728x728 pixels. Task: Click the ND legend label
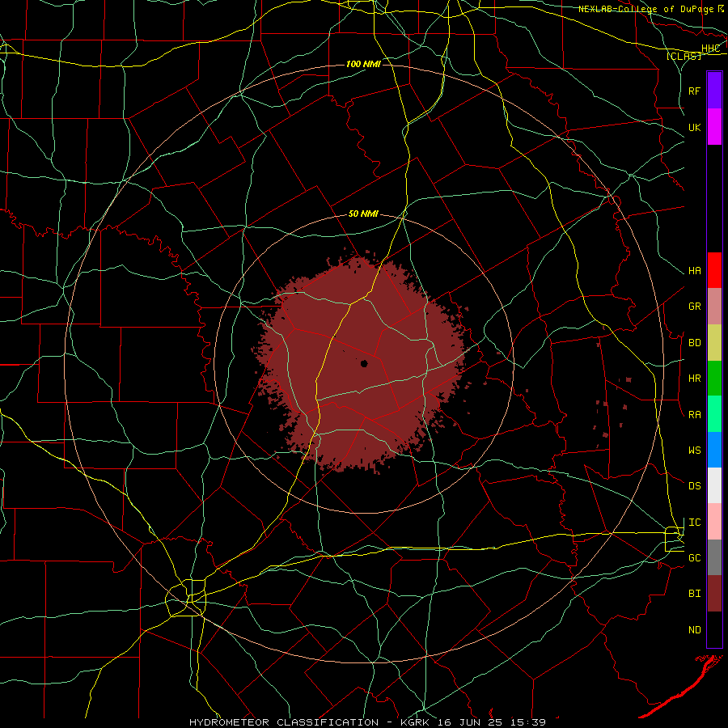[694, 630]
